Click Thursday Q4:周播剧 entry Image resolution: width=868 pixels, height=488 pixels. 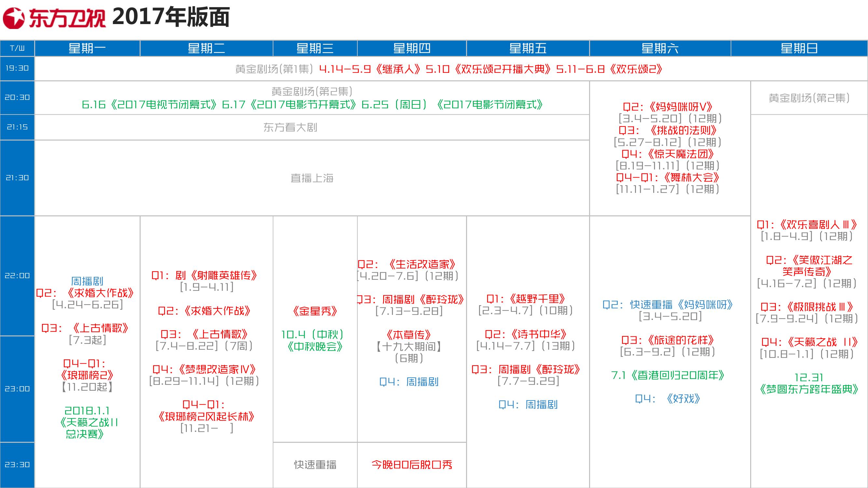(409, 382)
